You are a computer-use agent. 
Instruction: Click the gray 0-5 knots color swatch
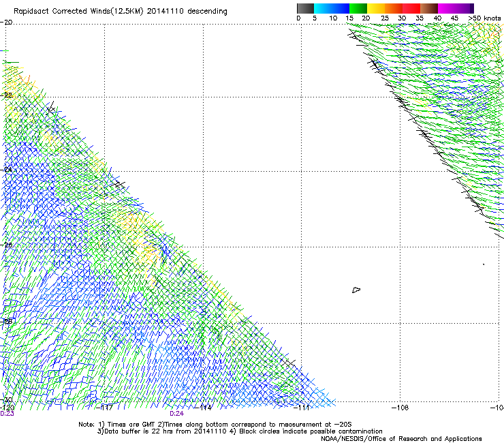point(305,8)
